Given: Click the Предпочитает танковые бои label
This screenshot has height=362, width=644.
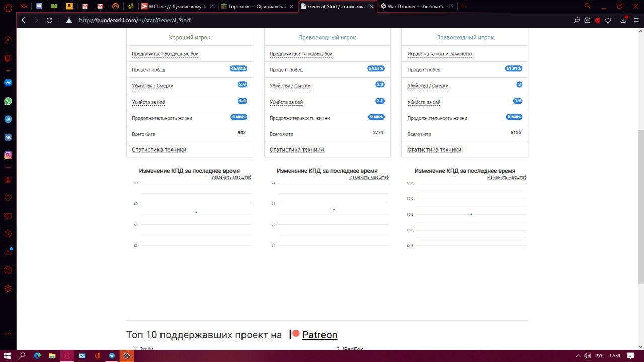Looking at the screenshot, I should 301,54.
